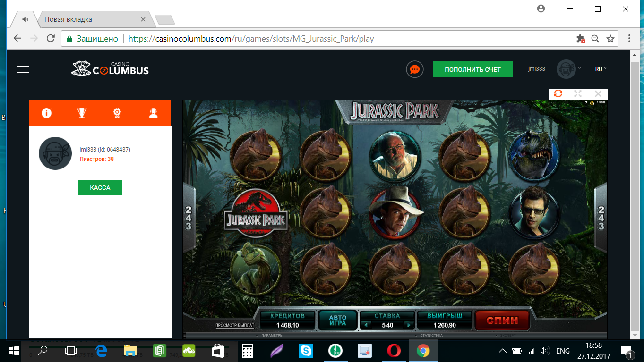Show hidden system tray icons

point(503,350)
